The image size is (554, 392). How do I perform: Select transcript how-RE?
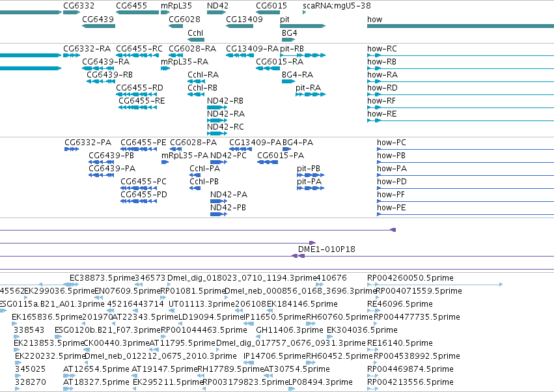point(382,114)
